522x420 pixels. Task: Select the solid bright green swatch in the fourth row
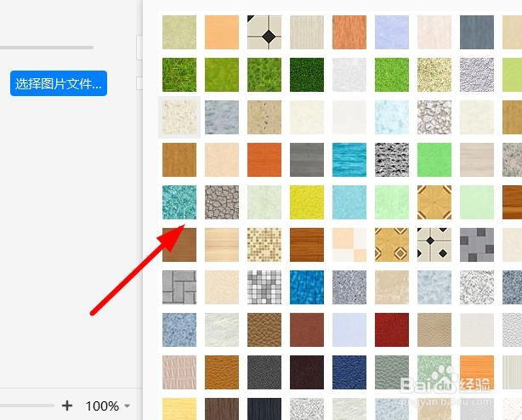coord(434,160)
